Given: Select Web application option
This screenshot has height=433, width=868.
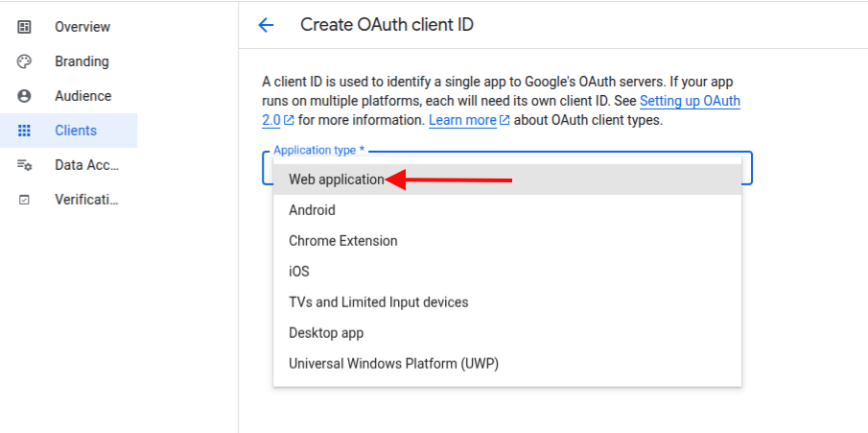Looking at the screenshot, I should click(x=507, y=180).
